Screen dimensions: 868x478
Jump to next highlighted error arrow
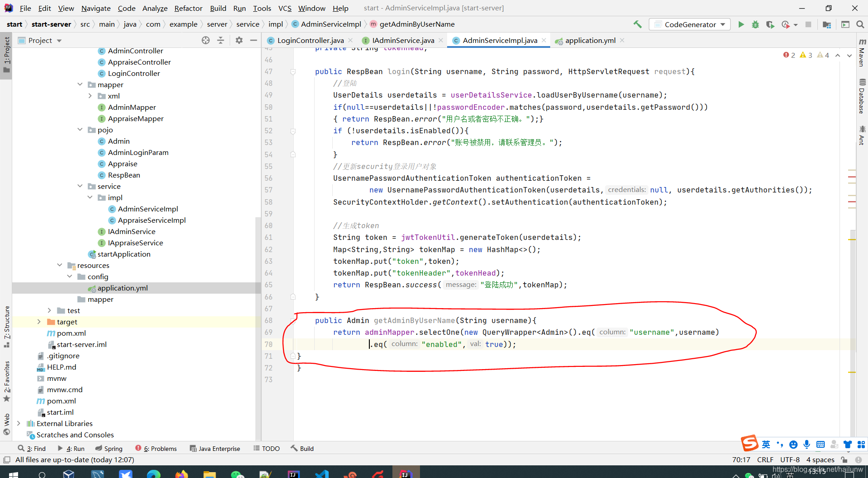(849, 55)
